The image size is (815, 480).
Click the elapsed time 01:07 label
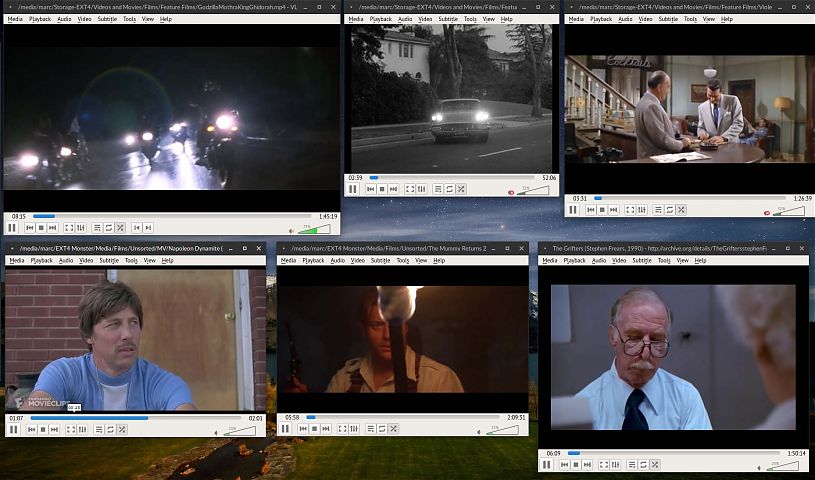tap(16, 418)
